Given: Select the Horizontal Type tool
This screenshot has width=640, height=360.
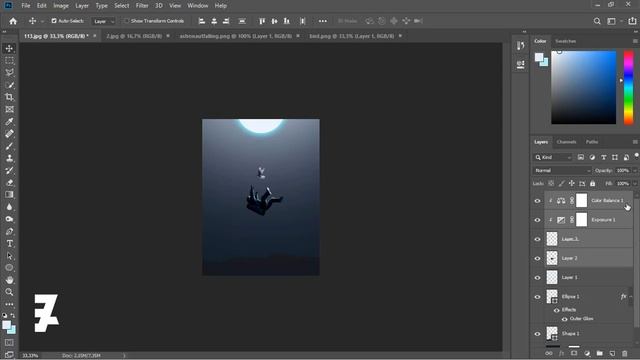Looking at the screenshot, I should (x=9, y=244).
